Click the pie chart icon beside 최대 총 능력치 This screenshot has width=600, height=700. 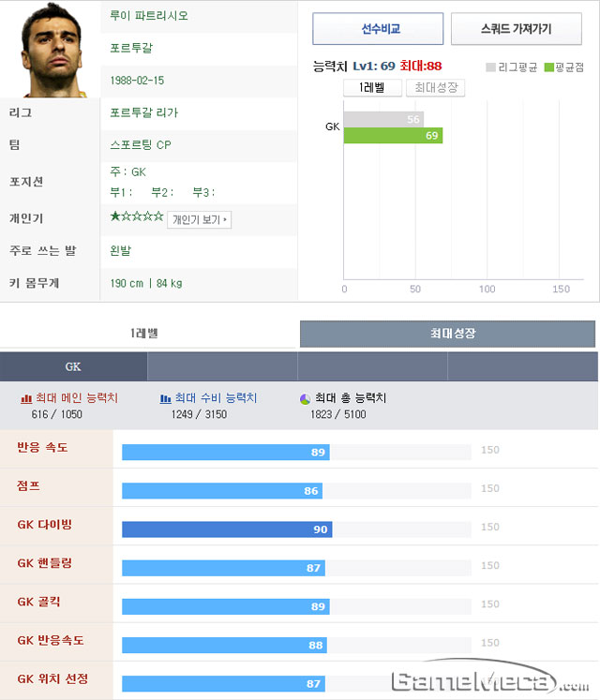point(305,399)
